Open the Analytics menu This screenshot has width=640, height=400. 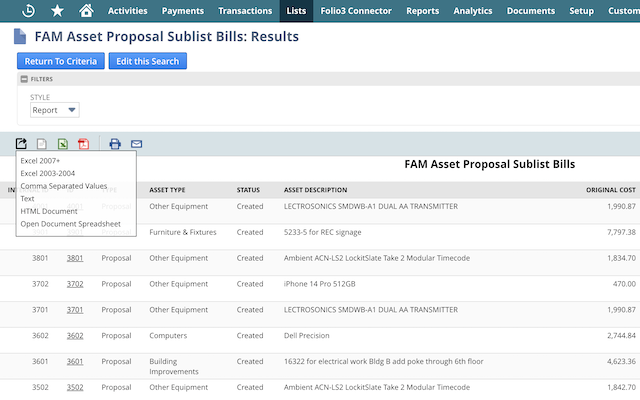(473, 11)
